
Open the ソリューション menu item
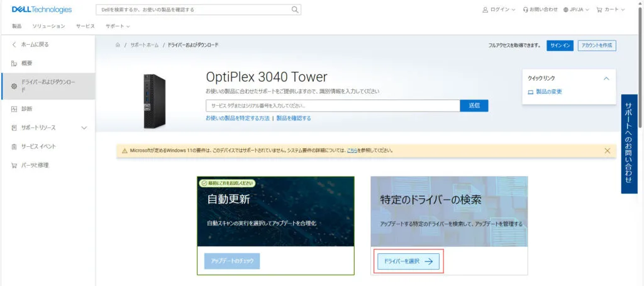point(48,26)
